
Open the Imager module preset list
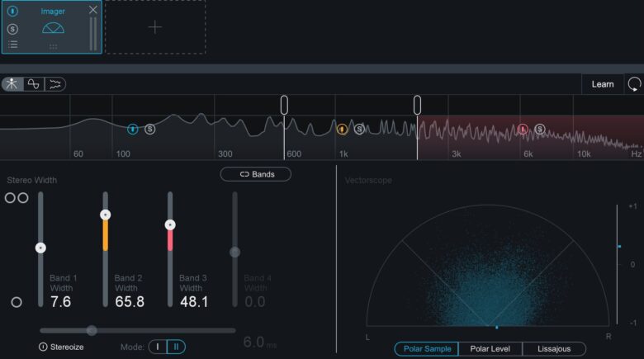(12, 45)
